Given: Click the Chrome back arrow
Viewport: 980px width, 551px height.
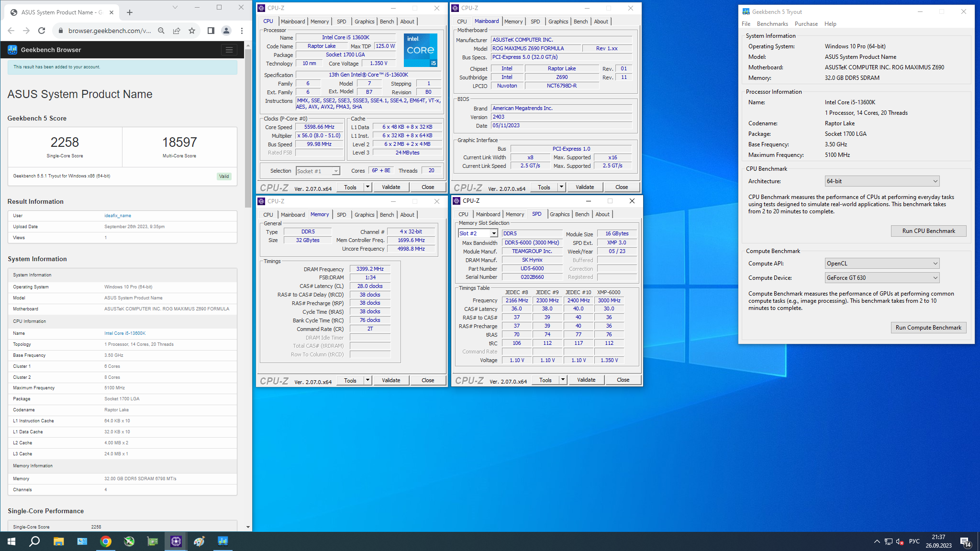Looking at the screenshot, I should point(11,31).
